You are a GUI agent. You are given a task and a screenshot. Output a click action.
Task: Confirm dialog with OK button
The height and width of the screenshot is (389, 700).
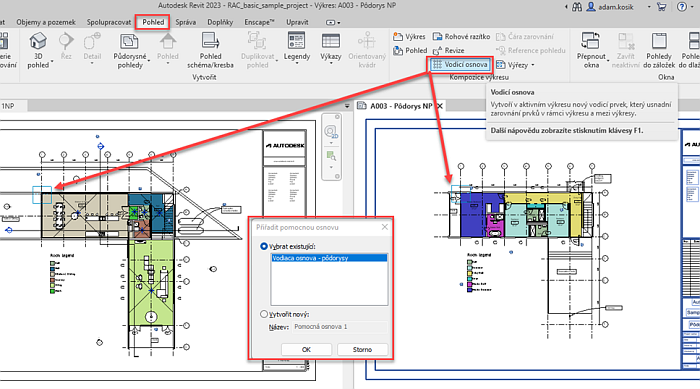point(306,349)
